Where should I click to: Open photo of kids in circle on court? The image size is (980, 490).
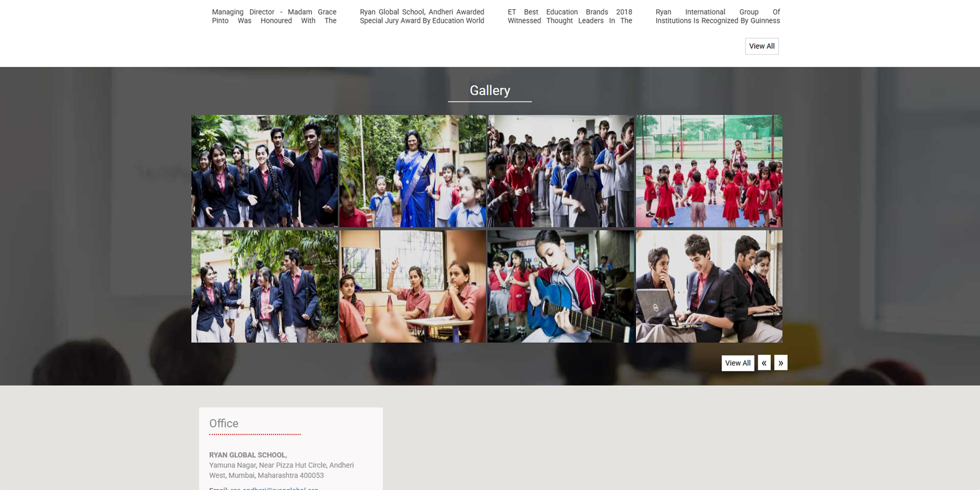pyautogui.click(x=709, y=171)
